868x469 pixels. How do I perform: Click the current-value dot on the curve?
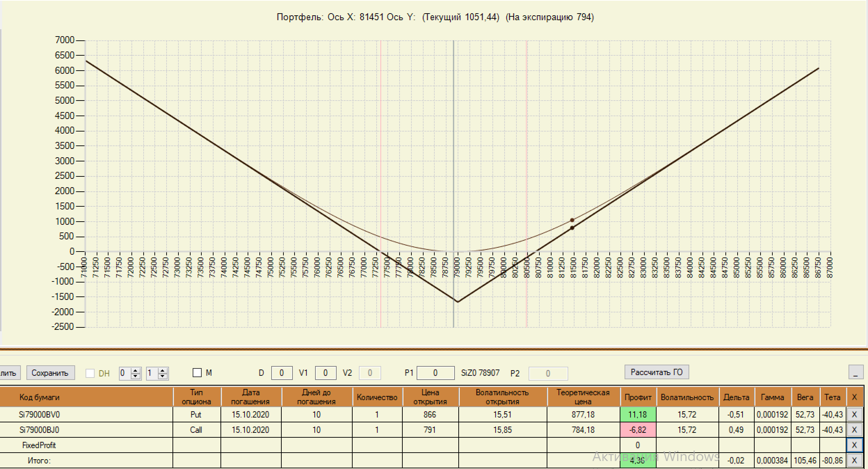(572, 220)
